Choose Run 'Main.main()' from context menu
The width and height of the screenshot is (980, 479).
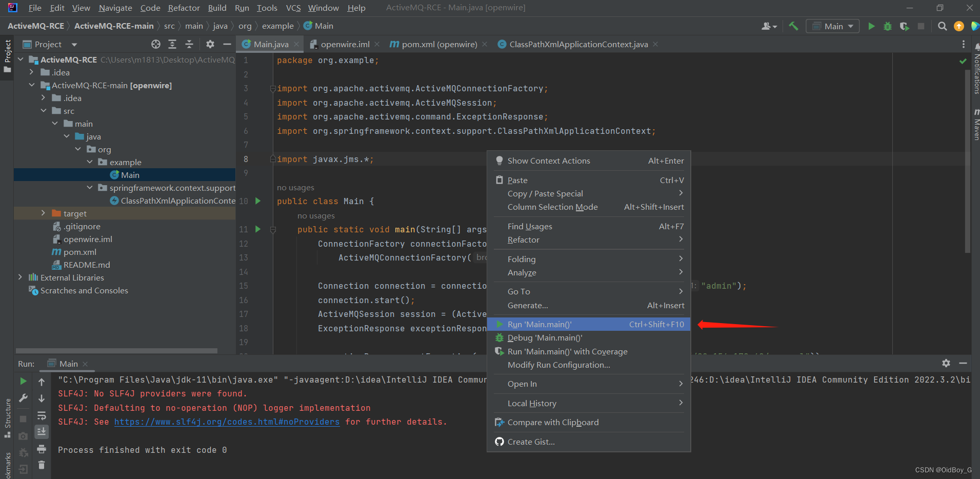click(x=589, y=324)
